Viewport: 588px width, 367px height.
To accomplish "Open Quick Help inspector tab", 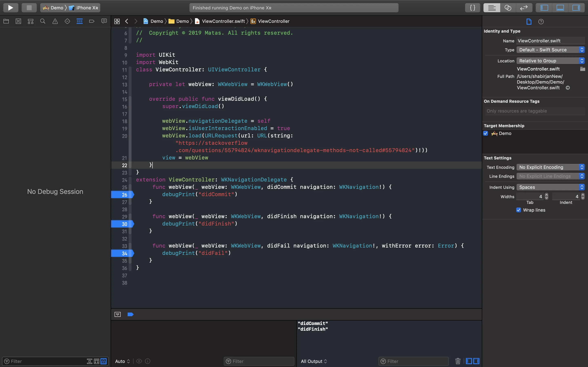I will click(x=541, y=22).
